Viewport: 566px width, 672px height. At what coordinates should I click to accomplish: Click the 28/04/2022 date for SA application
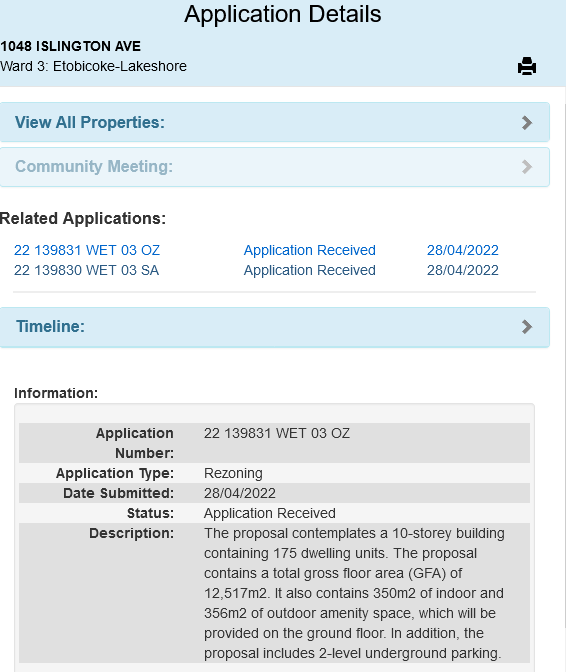click(x=463, y=270)
